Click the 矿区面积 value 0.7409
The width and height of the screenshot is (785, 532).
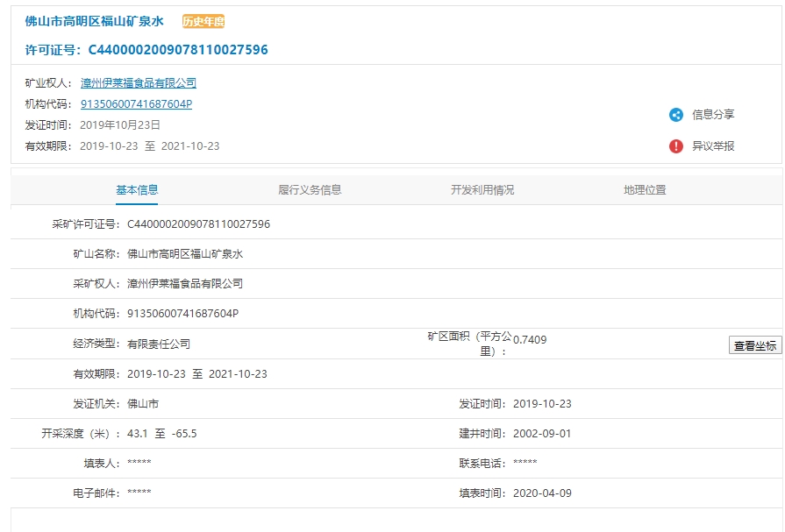click(x=530, y=339)
